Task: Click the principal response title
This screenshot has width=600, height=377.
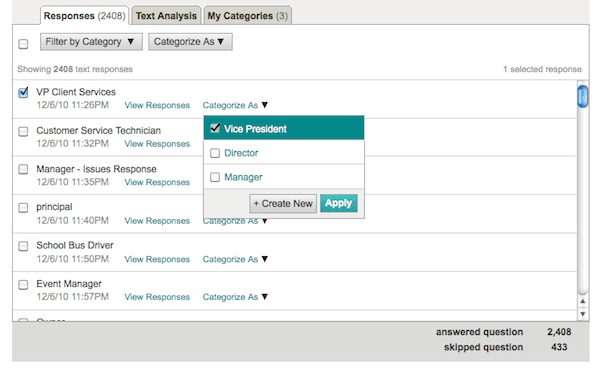Action: 54,207
